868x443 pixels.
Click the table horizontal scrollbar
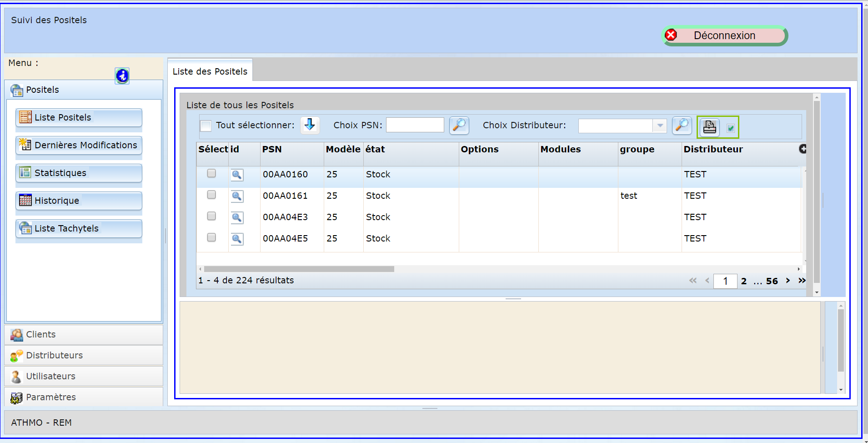coord(299,269)
